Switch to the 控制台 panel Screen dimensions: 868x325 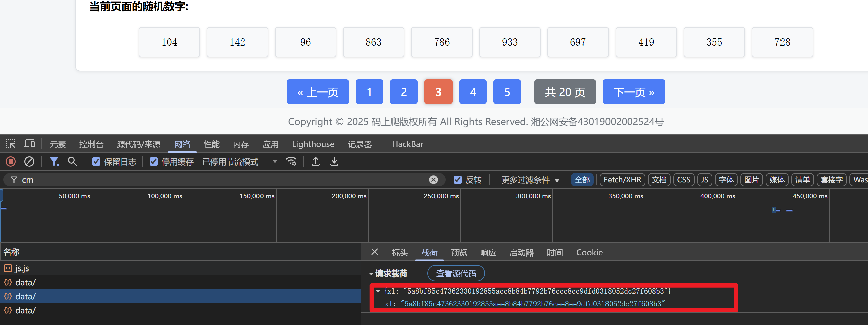click(x=91, y=144)
